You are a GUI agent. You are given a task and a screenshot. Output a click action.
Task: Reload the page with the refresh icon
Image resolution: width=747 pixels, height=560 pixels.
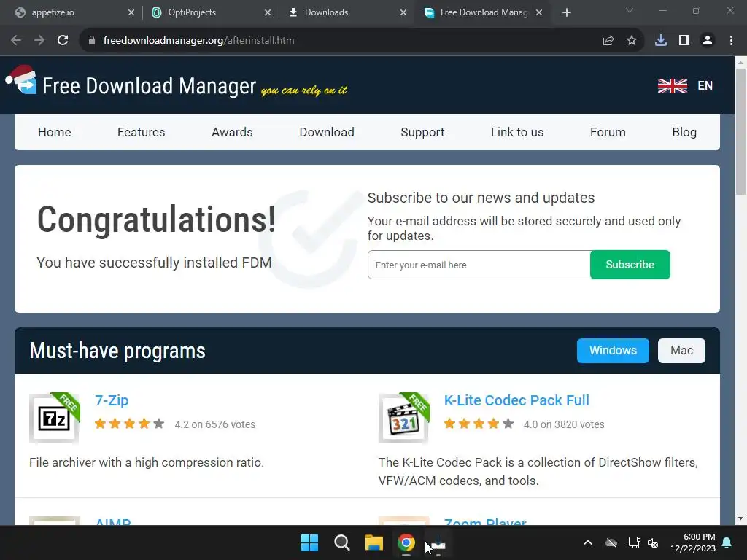pyautogui.click(x=63, y=41)
